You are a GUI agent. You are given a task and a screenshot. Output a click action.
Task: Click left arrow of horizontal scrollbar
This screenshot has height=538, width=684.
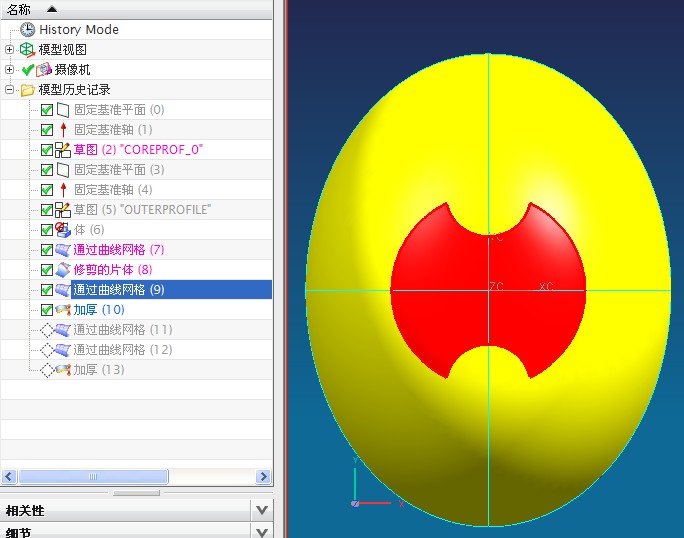pyautogui.click(x=9, y=476)
